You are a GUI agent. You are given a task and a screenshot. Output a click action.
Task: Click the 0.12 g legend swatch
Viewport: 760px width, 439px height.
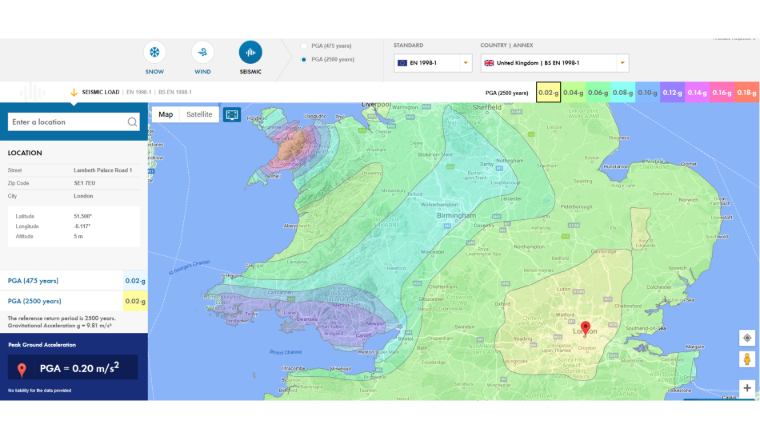click(x=672, y=92)
